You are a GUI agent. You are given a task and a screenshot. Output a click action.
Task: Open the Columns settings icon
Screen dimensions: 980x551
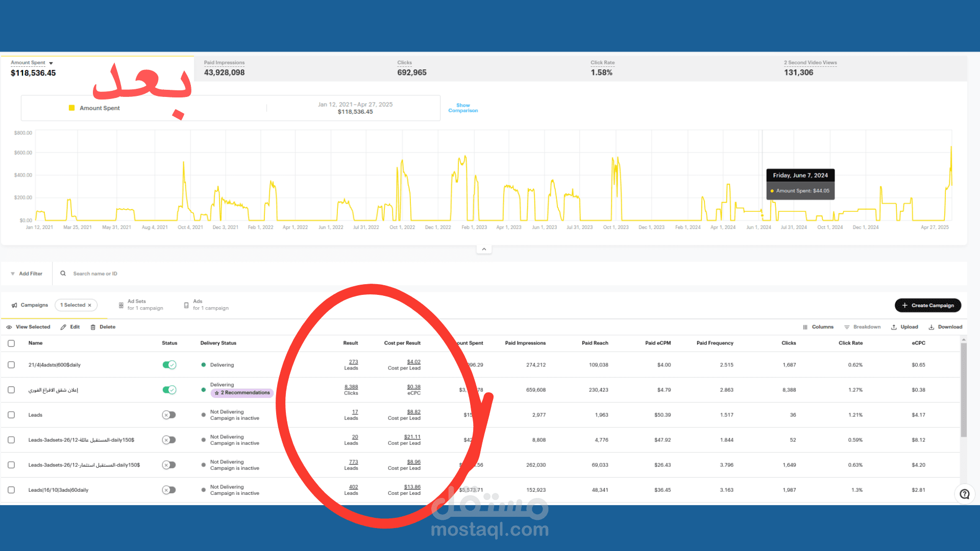coord(805,327)
